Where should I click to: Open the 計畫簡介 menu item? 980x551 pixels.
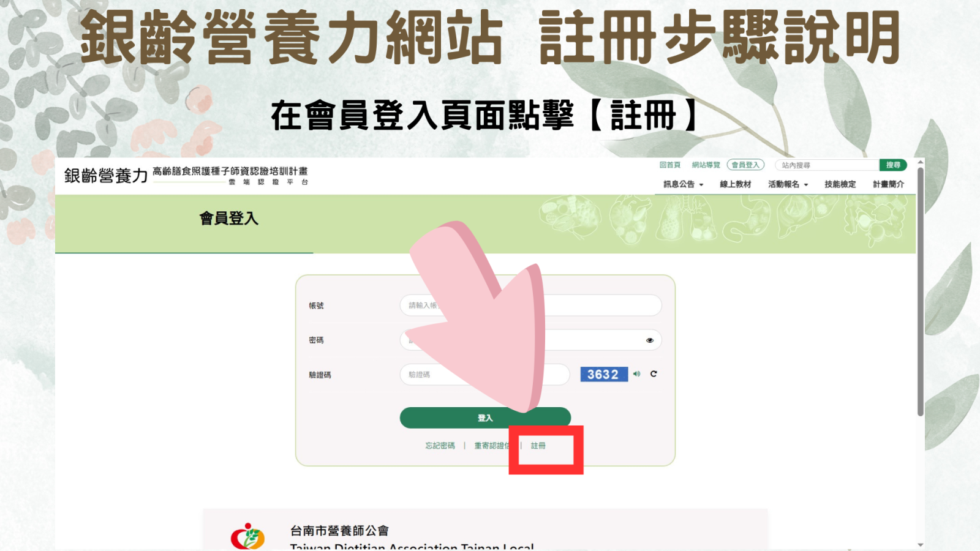point(889,184)
